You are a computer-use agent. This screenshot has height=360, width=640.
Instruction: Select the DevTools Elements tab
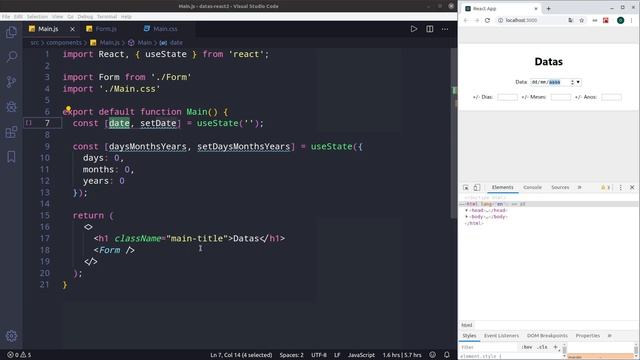pyautogui.click(x=502, y=187)
